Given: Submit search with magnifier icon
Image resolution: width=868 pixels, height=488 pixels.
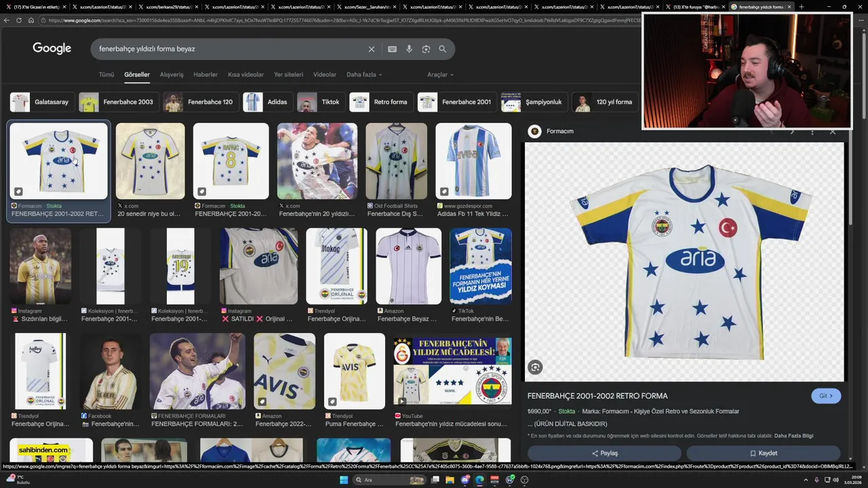Looking at the screenshot, I should click(442, 49).
